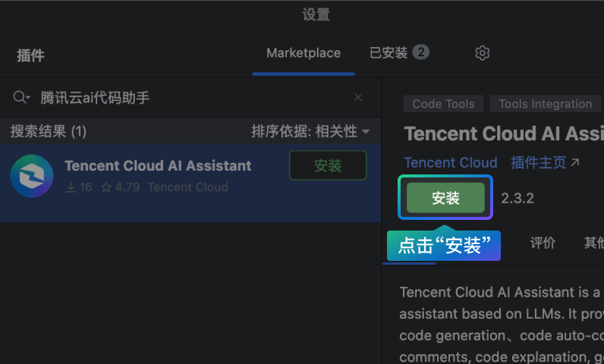The width and height of the screenshot is (604, 364).
Task: Open the 评价 tab
Action: tap(543, 243)
